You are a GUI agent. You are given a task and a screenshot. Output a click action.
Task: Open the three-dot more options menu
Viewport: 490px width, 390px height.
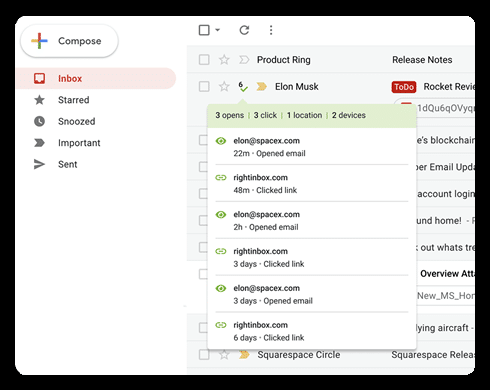click(x=271, y=30)
